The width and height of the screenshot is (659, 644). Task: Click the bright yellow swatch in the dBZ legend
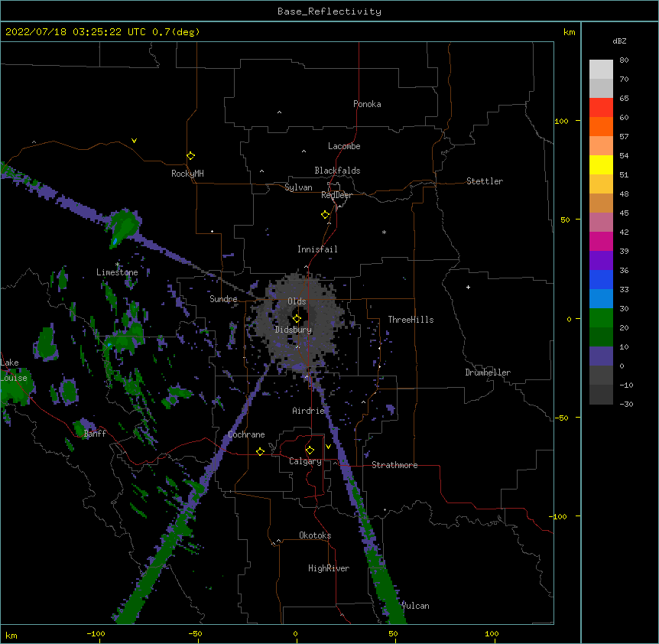tap(601, 164)
